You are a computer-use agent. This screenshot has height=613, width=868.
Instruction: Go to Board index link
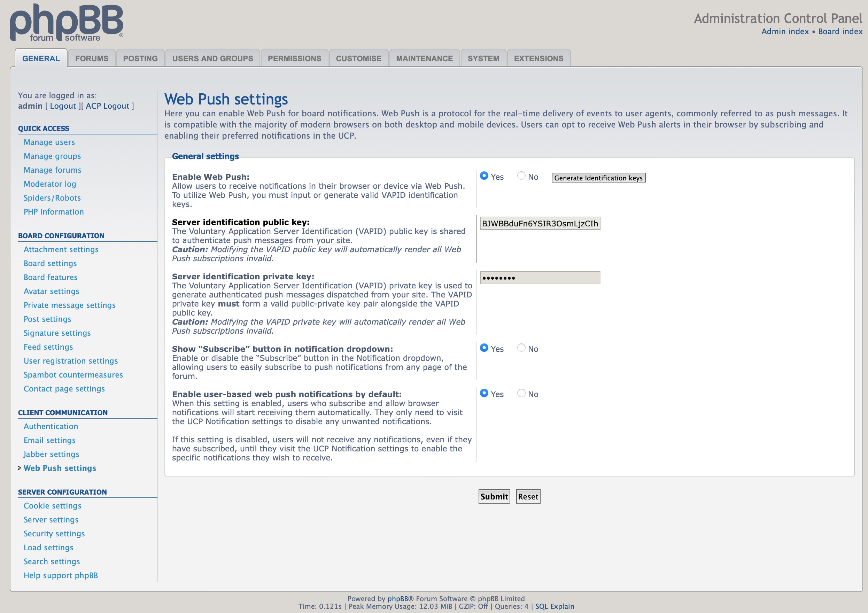[x=840, y=31]
